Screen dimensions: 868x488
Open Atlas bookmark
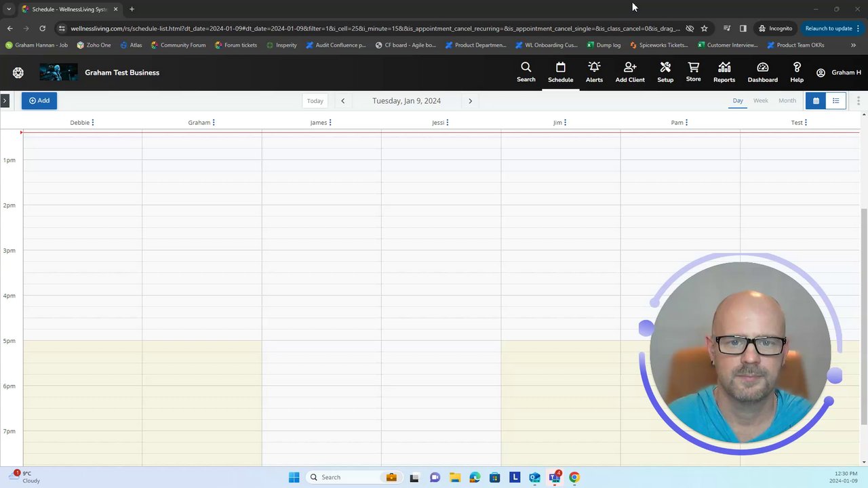point(131,45)
